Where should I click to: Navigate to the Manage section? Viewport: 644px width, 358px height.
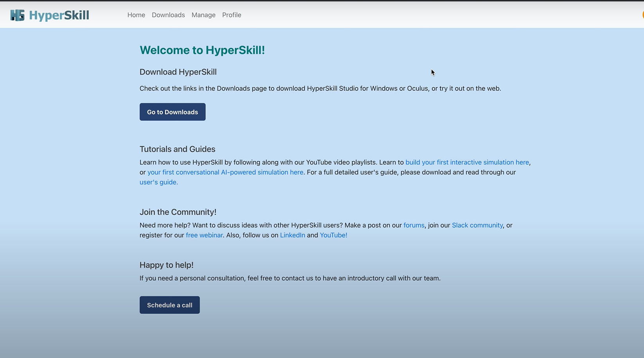click(203, 15)
